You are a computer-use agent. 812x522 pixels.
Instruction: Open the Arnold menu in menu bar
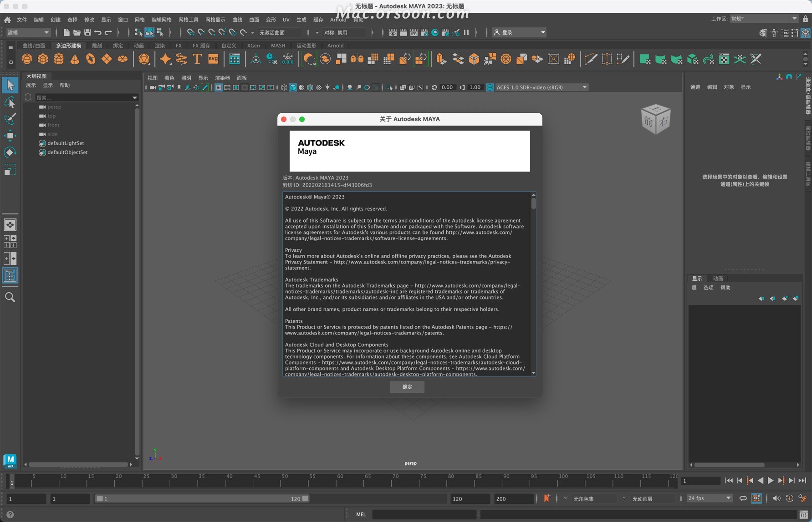pos(338,20)
